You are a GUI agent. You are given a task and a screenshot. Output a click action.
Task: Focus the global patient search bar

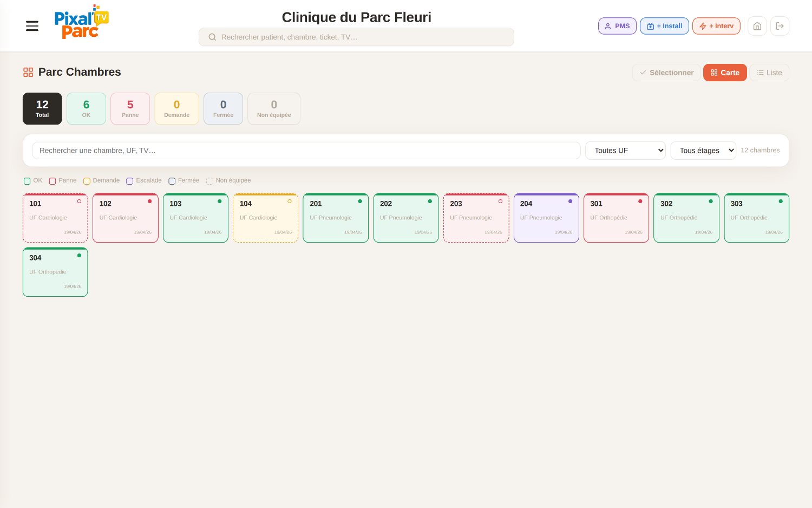point(356,37)
